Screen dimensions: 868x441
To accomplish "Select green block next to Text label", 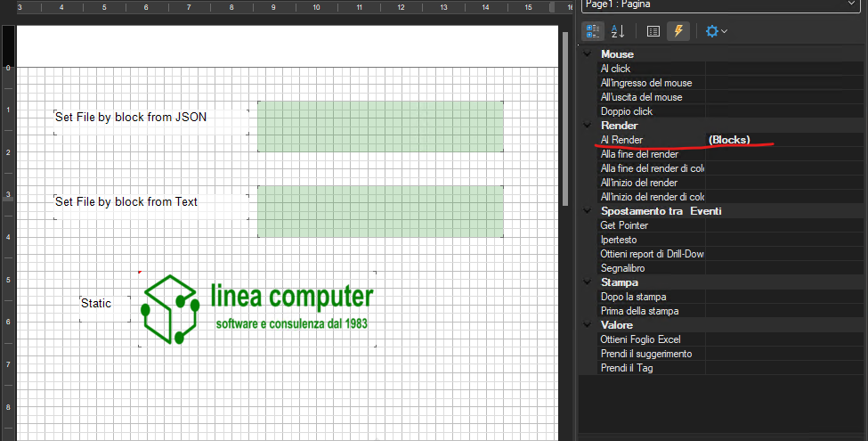I will click(x=380, y=212).
